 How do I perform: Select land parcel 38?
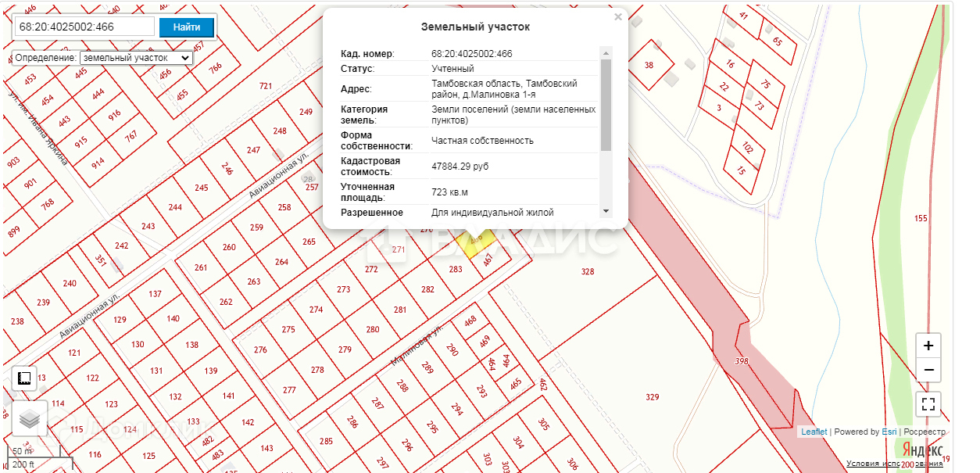click(649, 66)
